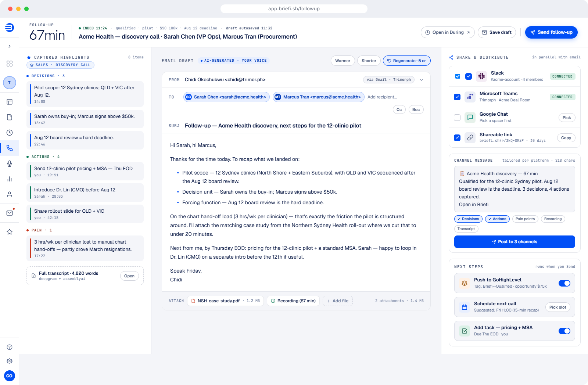
Task: Make the email draft Shorter
Action: pyautogui.click(x=369, y=61)
